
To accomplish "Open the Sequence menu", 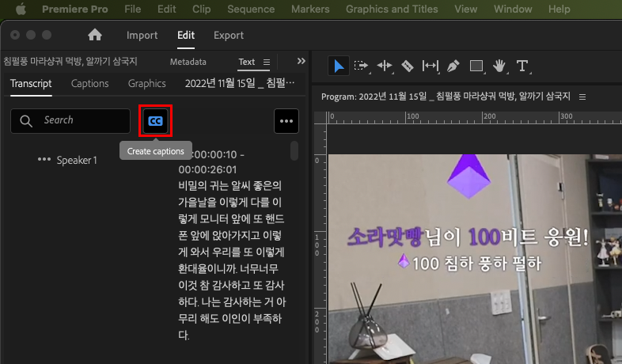I will click(x=251, y=9).
